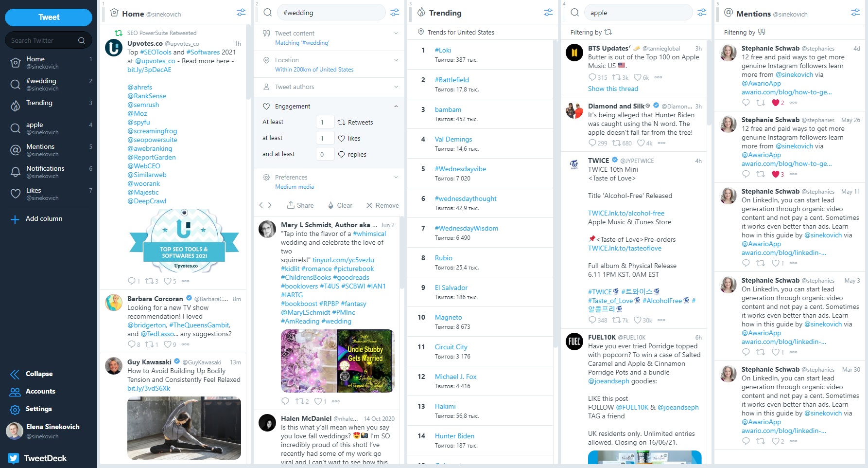This screenshot has width=868, height=468.
Task: Like the BTS Updates tweet
Action: click(638, 77)
